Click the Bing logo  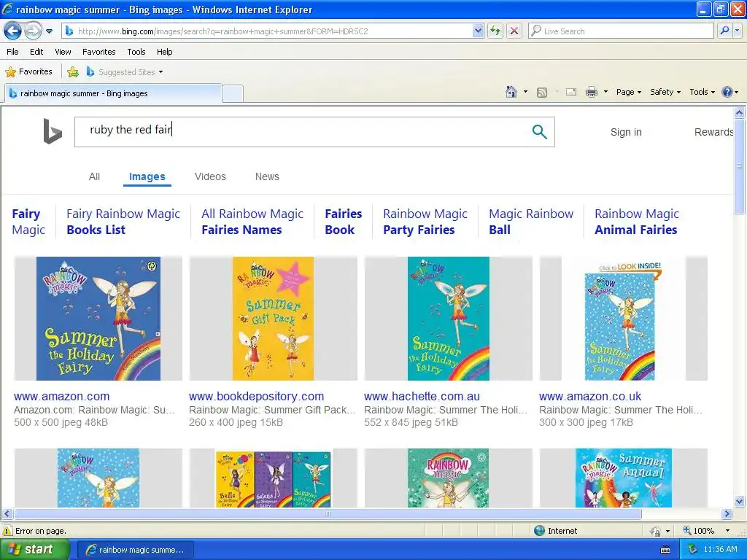tap(53, 131)
